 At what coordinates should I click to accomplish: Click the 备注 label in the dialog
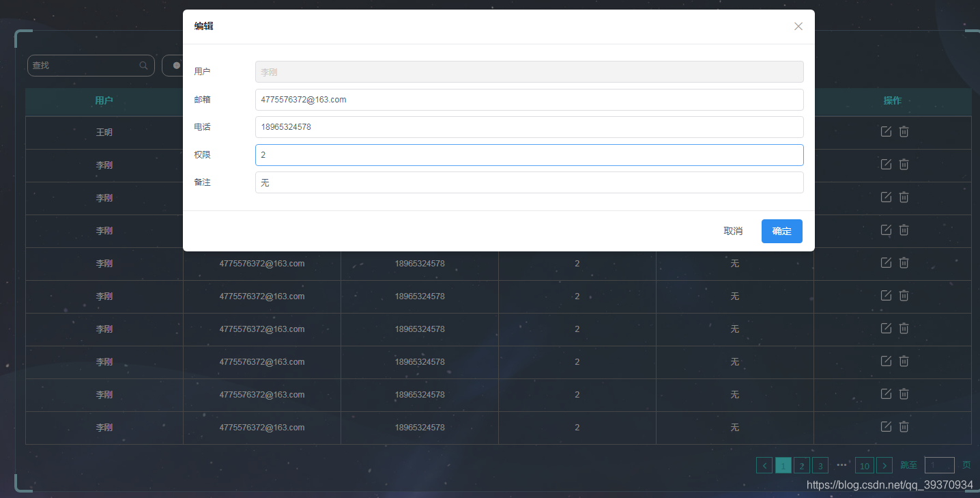[202, 182]
